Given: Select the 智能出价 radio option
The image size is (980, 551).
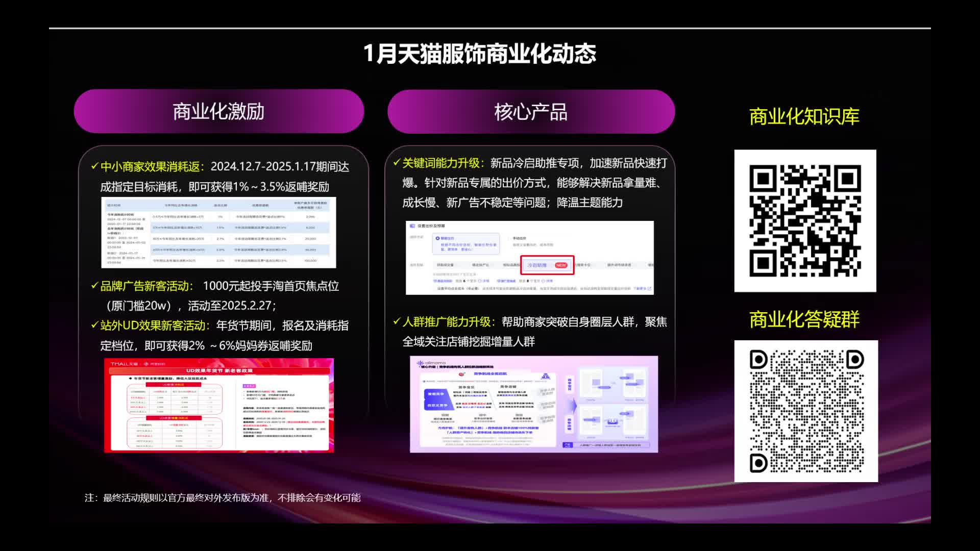Looking at the screenshot, I should pos(438,238).
